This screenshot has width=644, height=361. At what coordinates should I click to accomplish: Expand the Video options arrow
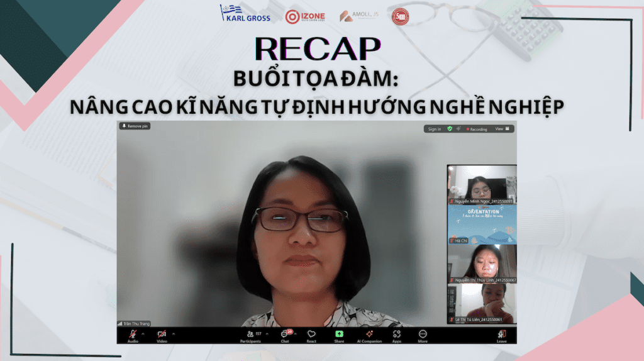[x=174, y=333]
